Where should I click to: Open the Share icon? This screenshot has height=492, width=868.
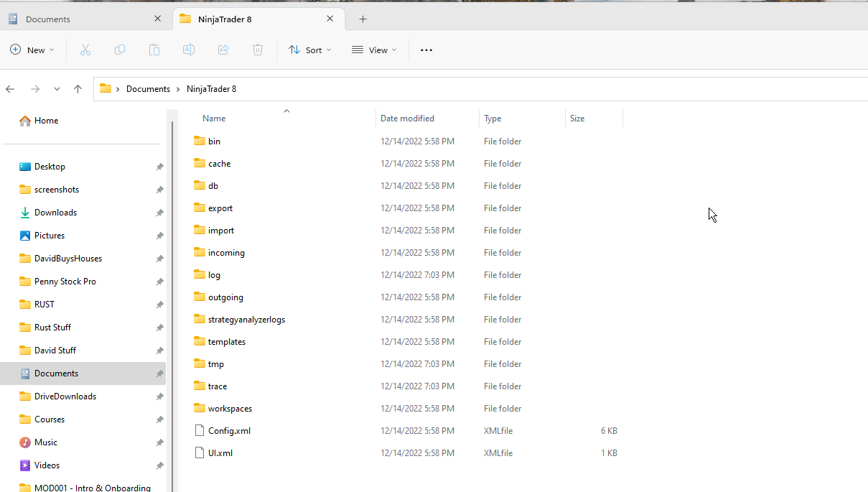click(x=223, y=50)
